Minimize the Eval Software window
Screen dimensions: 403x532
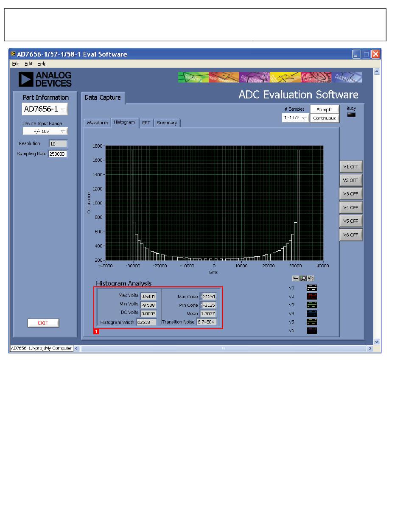[356, 54]
